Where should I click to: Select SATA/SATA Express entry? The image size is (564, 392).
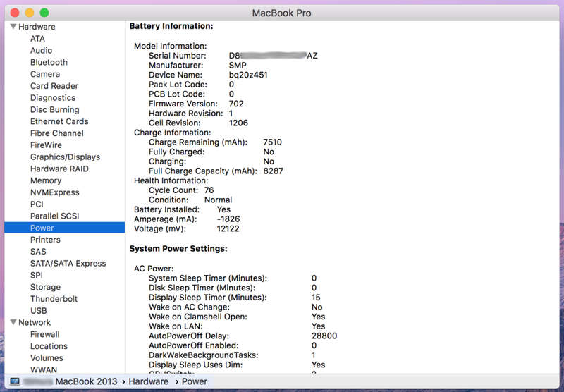(68, 263)
